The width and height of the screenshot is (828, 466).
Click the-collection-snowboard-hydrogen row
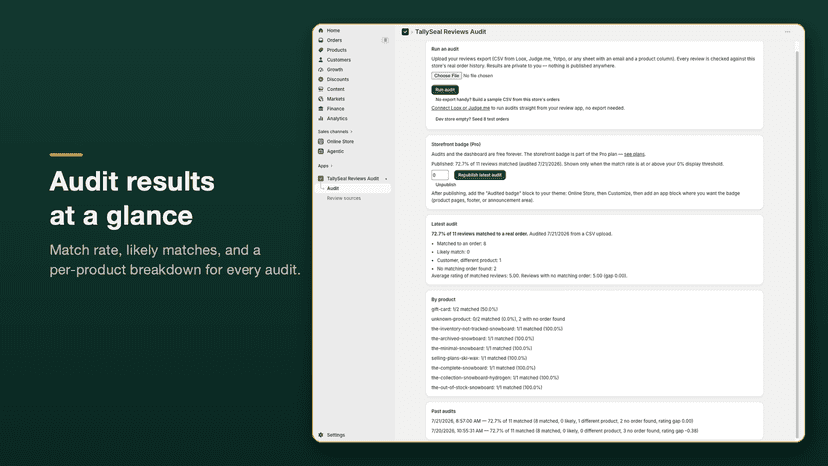pyautogui.click(x=495, y=378)
